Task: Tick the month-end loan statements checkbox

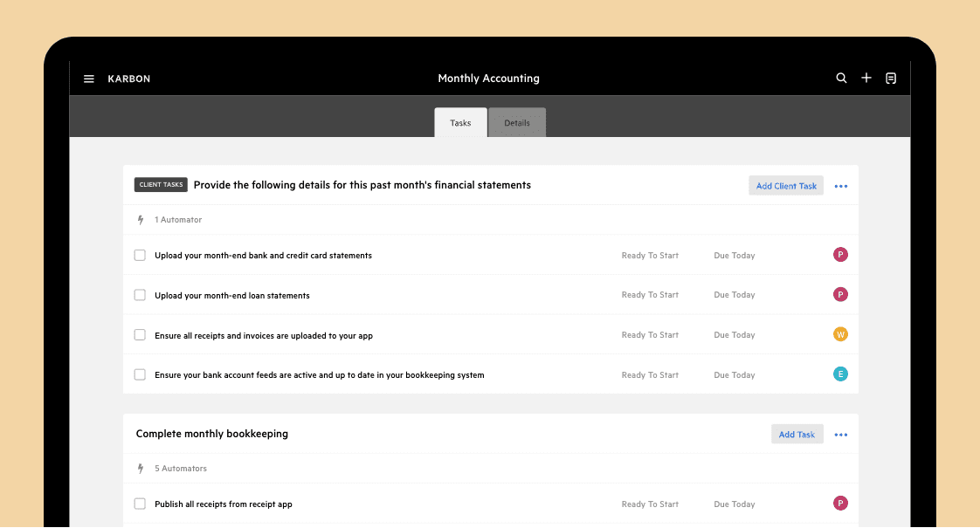Action: click(140, 295)
